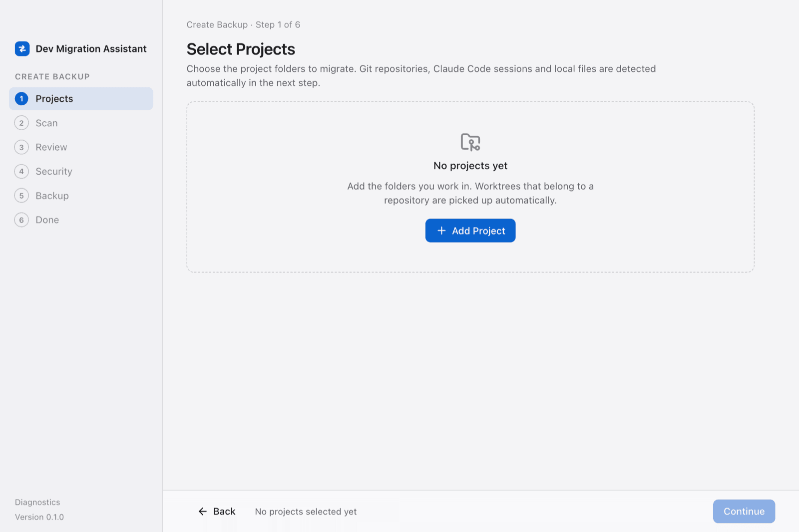Click the 'Create Backup · Step 1 of 6' breadcrumb
799x532 pixels.
[x=243, y=24]
